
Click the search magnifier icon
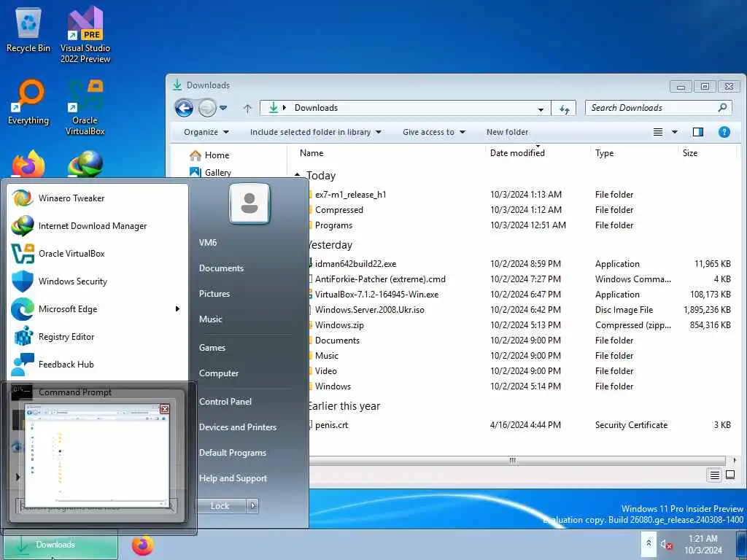723,108
